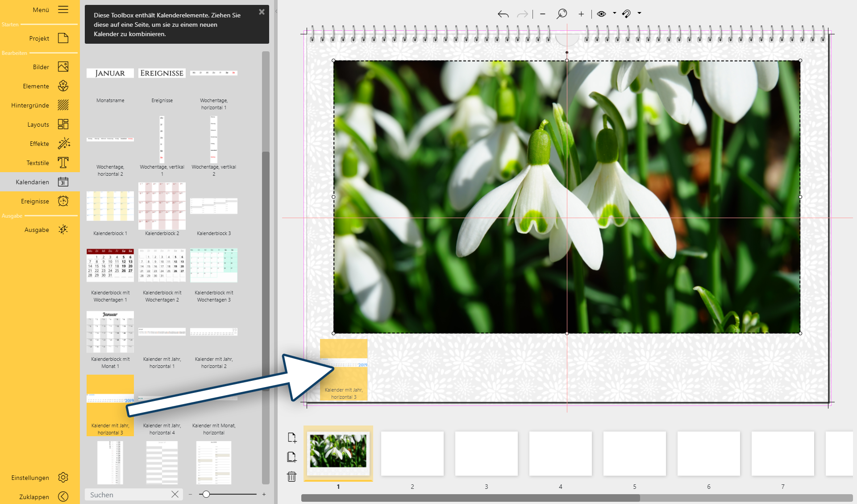Open Einstellungen settings

coord(63,477)
